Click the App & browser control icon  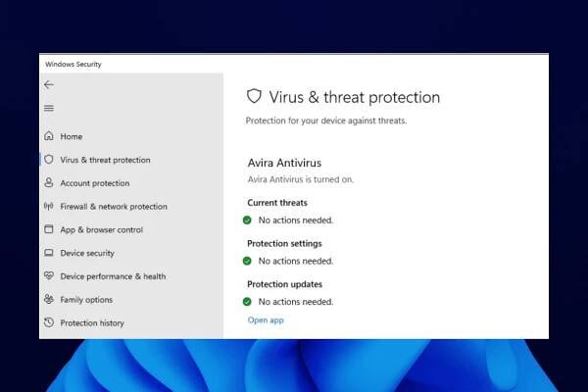(x=49, y=229)
